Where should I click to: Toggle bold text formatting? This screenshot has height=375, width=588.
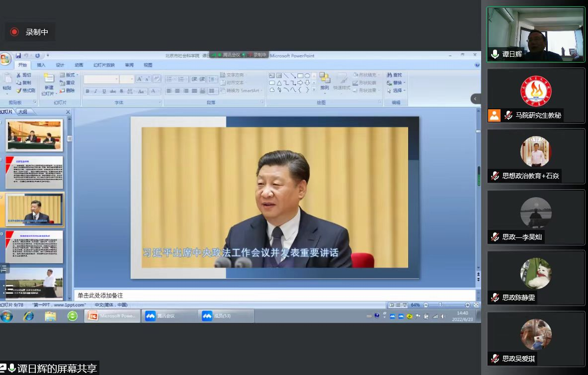click(87, 91)
